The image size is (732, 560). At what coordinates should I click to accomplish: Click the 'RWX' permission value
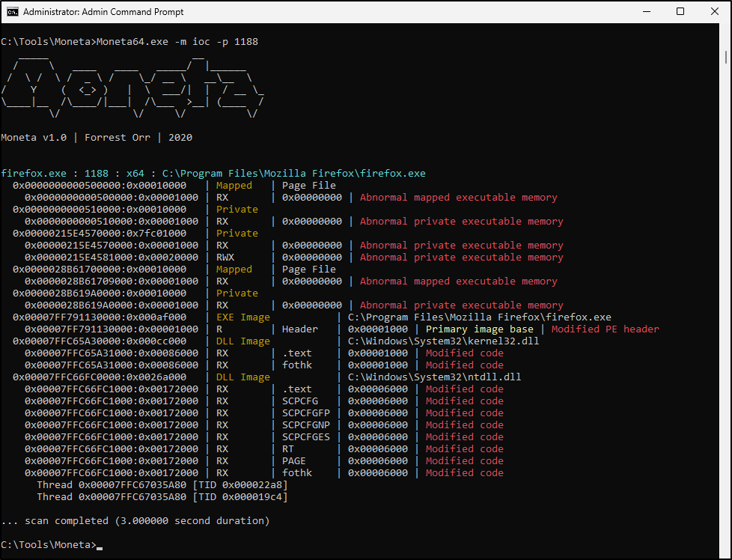(225, 258)
